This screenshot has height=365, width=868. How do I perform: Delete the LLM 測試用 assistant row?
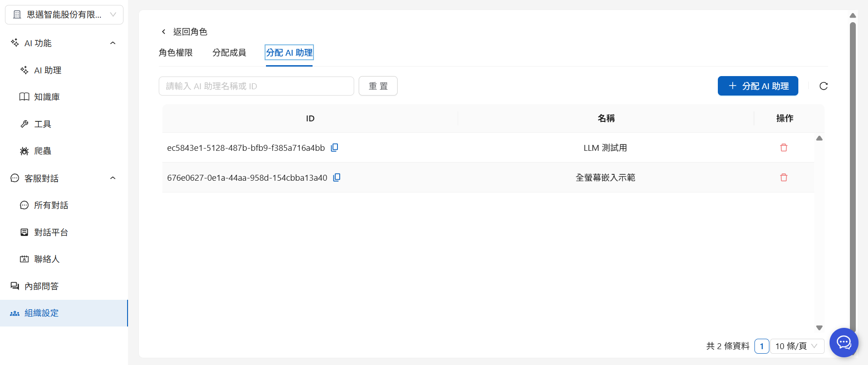click(783, 148)
